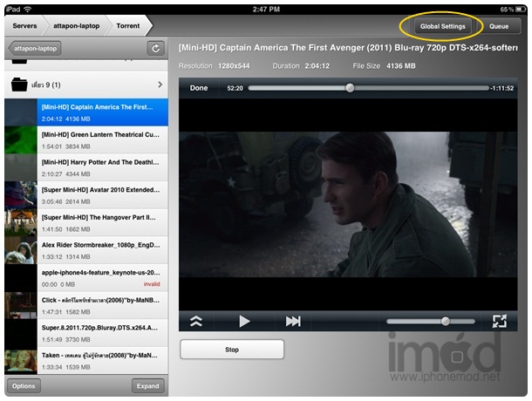Tap the double-chevron collapse icon in player
This screenshot has height=401, width=532.
point(196,321)
